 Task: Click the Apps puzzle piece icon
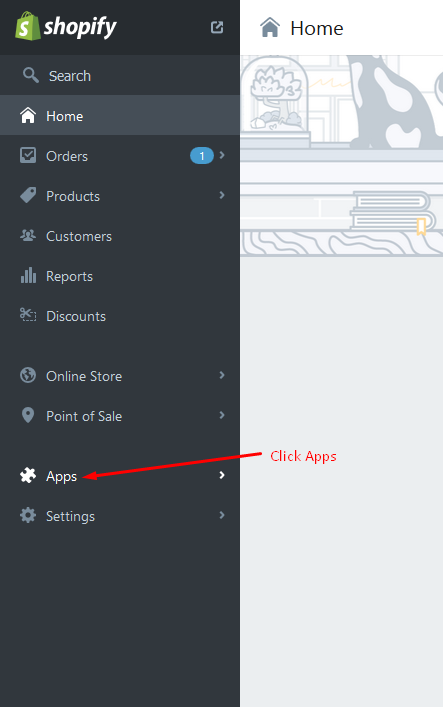28,475
